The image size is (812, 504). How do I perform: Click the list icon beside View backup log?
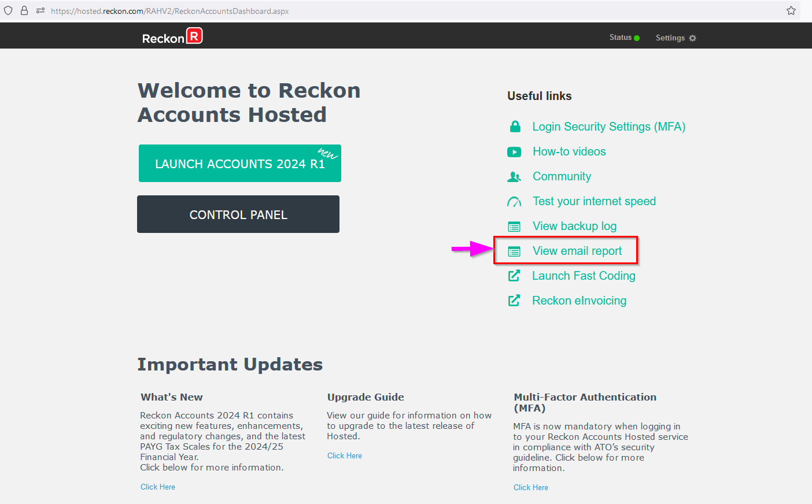[514, 227]
